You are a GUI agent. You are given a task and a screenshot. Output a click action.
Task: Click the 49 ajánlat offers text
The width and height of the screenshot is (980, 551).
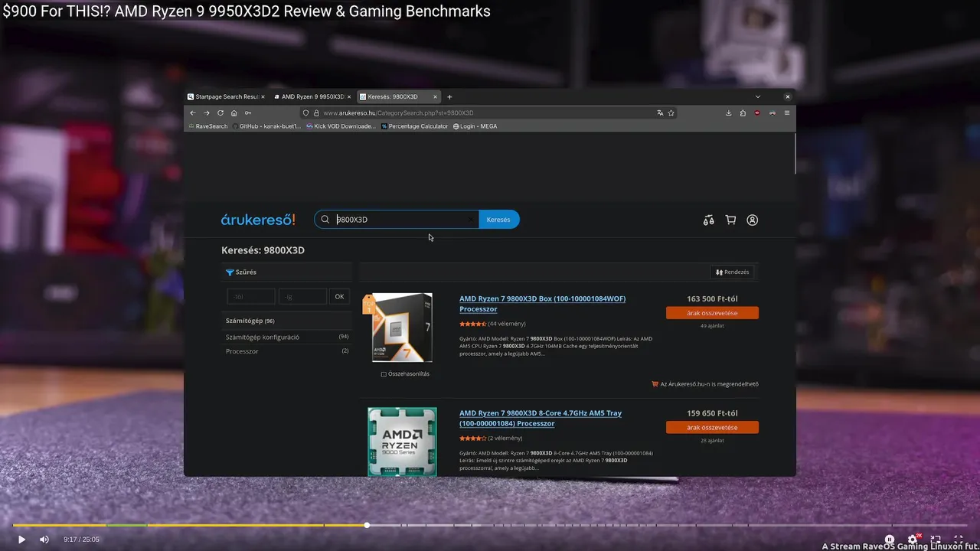[x=712, y=326]
